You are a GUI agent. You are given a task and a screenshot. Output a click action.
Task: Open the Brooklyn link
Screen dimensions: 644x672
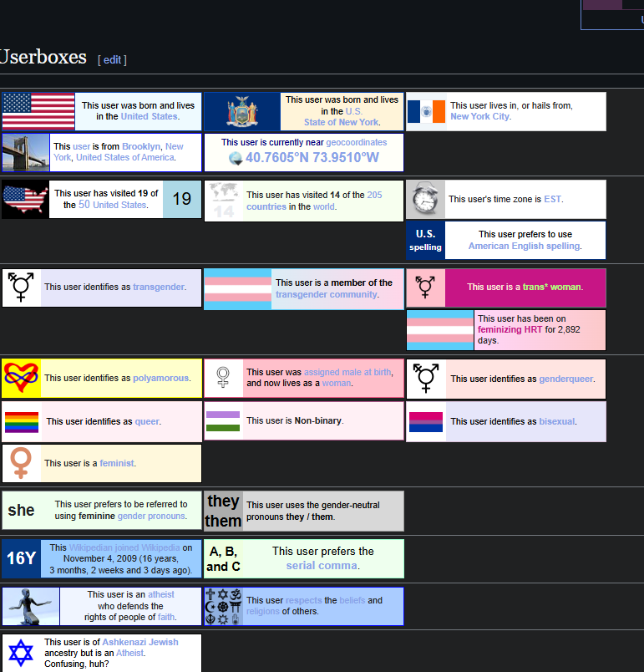pyautogui.click(x=141, y=146)
